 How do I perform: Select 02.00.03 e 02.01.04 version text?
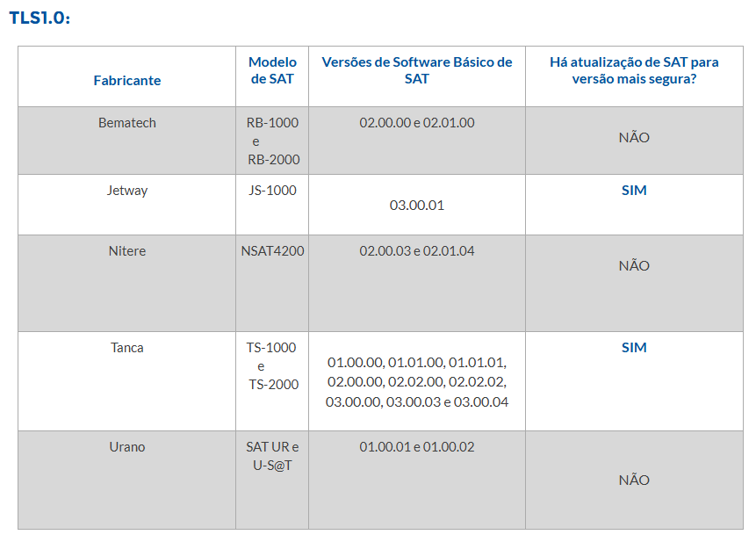click(x=416, y=250)
